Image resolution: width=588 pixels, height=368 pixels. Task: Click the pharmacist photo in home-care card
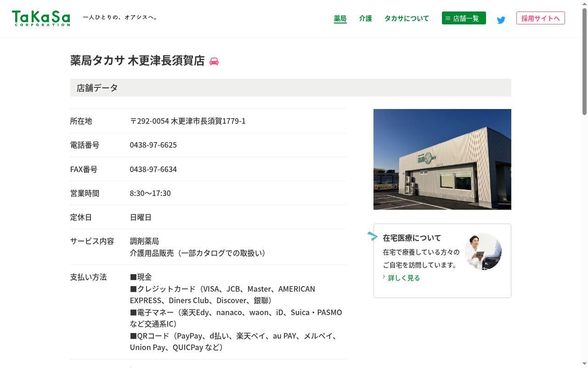[x=483, y=252]
